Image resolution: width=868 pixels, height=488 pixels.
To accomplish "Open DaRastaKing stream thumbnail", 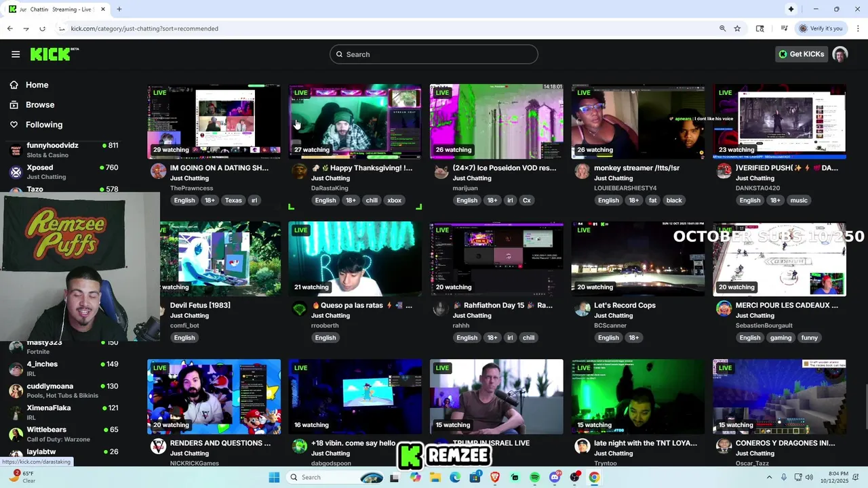I will (x=355, y=121).
